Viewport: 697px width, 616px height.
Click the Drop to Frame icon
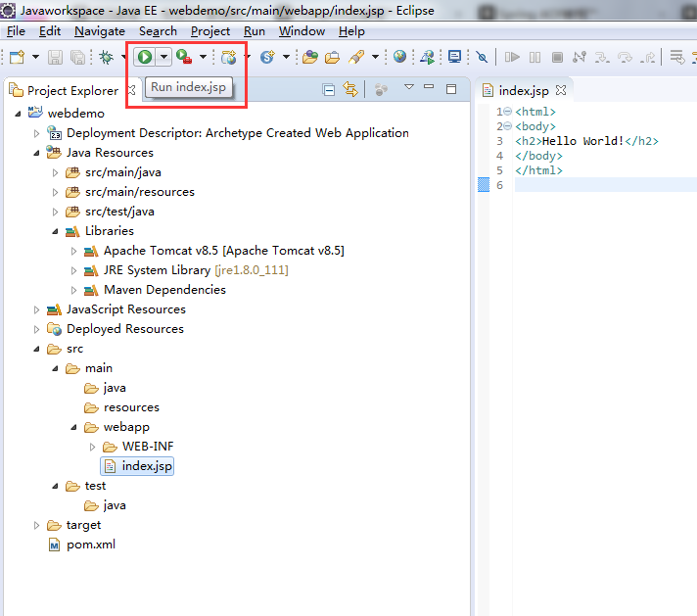677,57
